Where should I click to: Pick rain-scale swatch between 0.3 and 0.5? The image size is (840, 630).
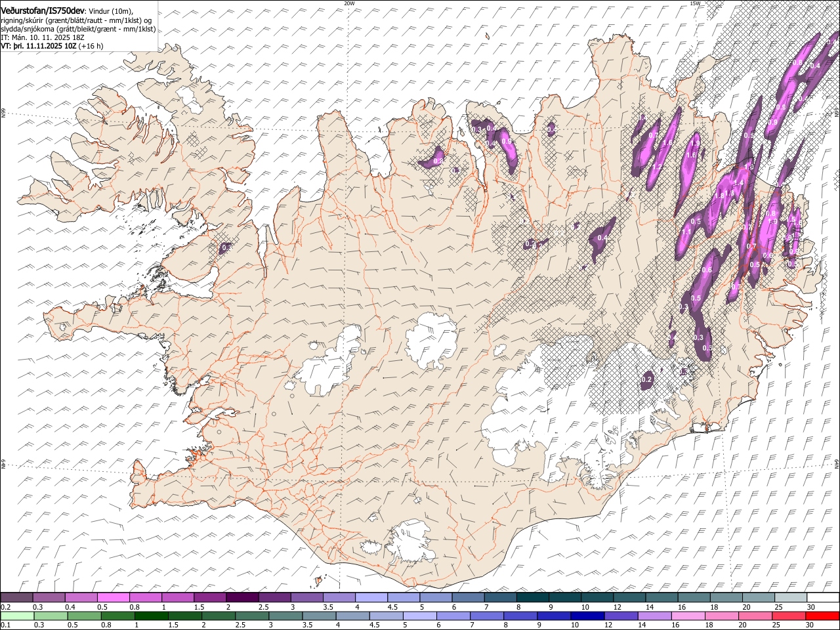click(51, 616)
